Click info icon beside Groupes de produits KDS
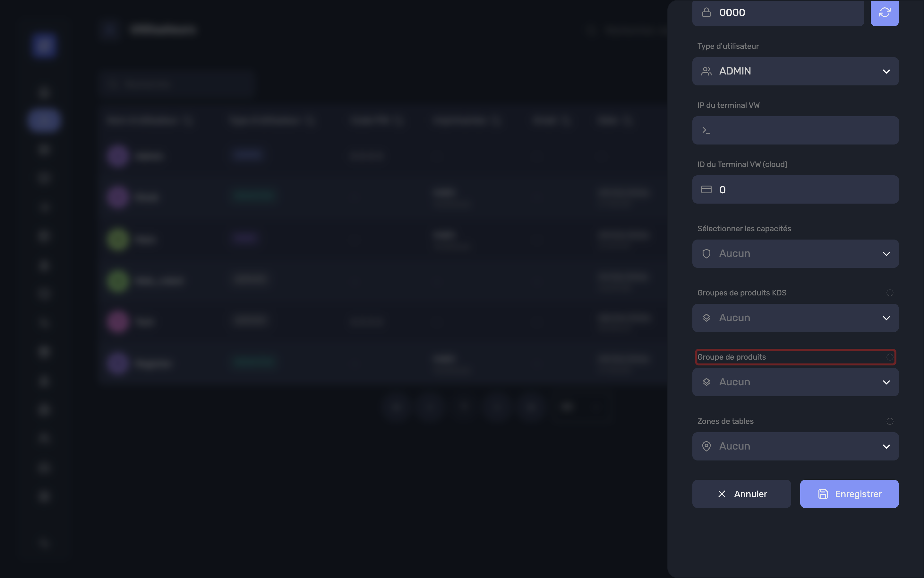Screen dimensions: 924x578 tap(890, 293)
